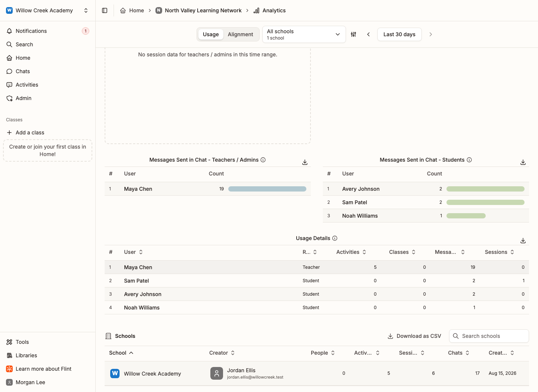
Task: Switch to the Usage view
Action: (x=211, y=34)
